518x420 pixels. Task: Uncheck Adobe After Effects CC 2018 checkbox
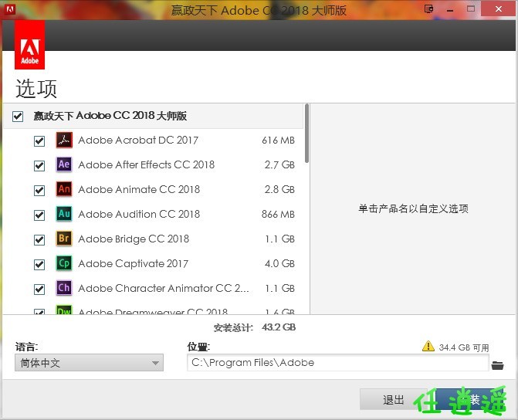(x=39, y=165)
